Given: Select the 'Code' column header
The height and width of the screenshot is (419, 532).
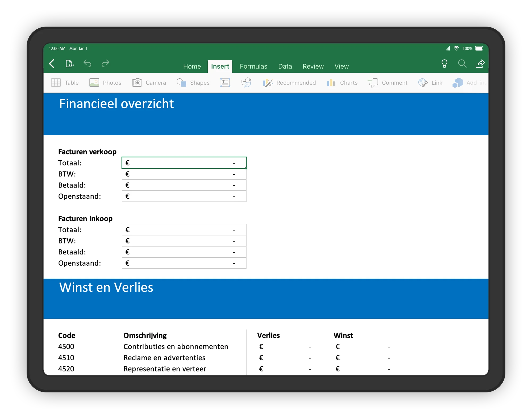Looking at the screenshot, I should [x=67, y=336].
